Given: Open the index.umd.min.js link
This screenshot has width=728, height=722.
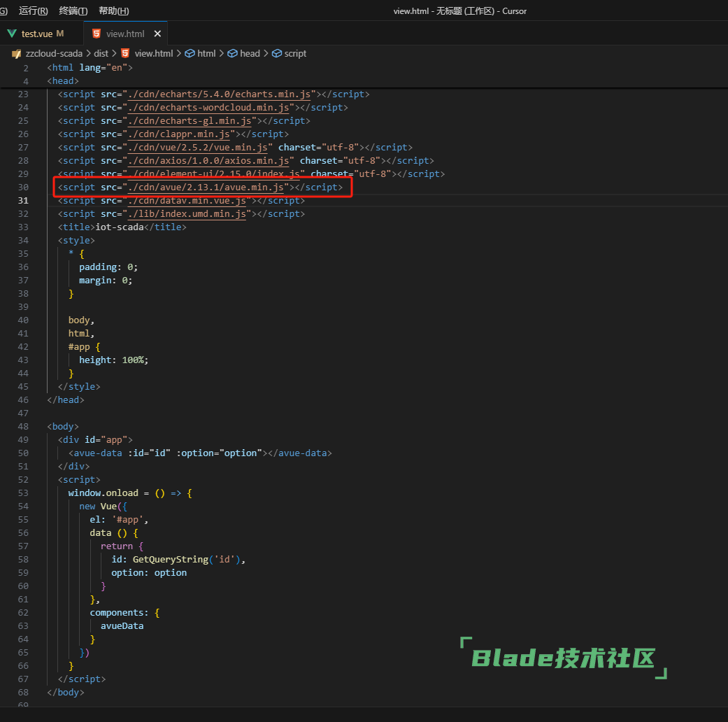Looking at the screenshot, I should pyautogui.click(x=187, y=213).
